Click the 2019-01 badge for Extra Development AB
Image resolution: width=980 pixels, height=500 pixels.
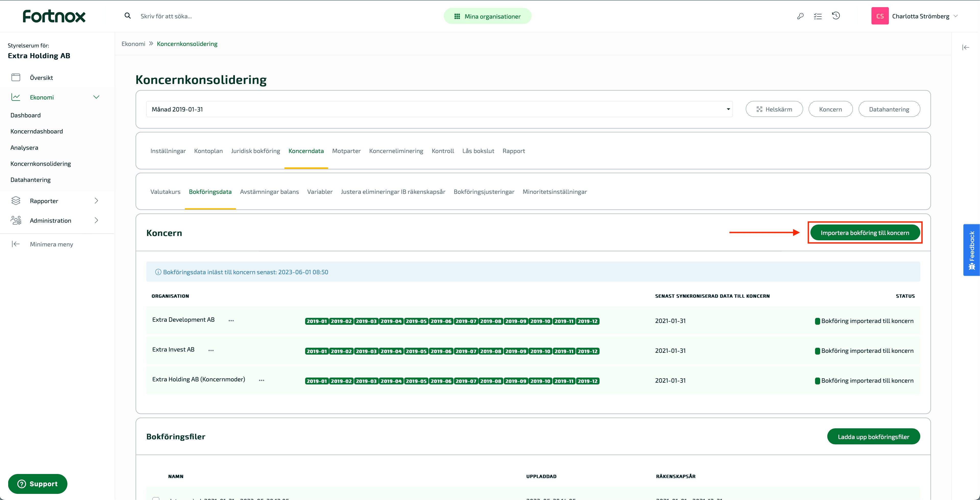[x=317, y=321]
